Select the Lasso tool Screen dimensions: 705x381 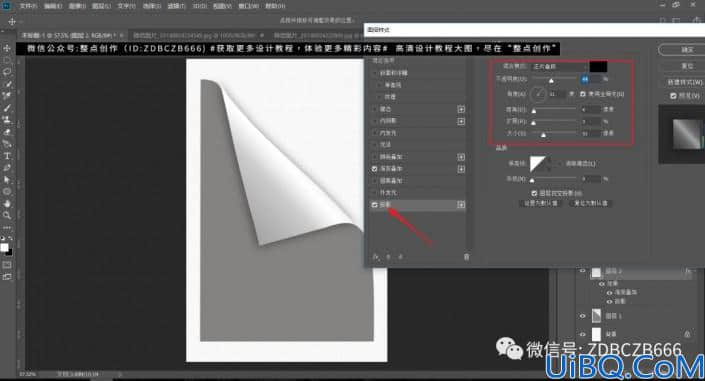(7, 72)
